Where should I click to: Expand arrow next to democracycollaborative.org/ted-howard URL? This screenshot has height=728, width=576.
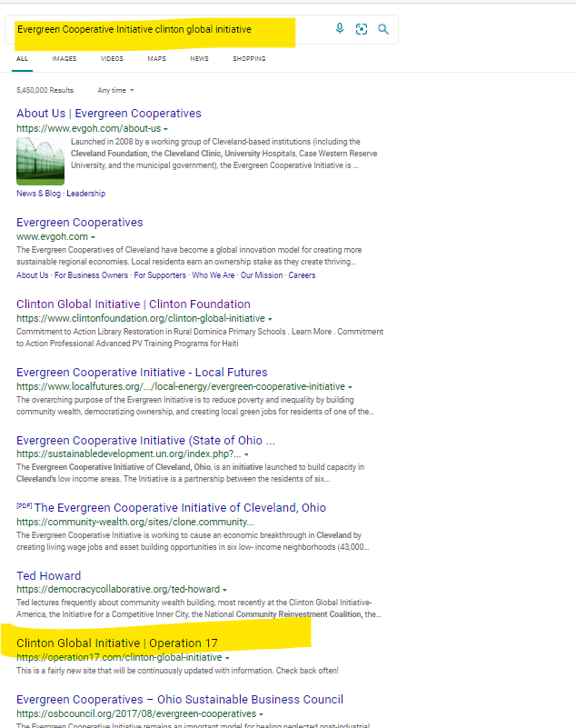[224, 590]
